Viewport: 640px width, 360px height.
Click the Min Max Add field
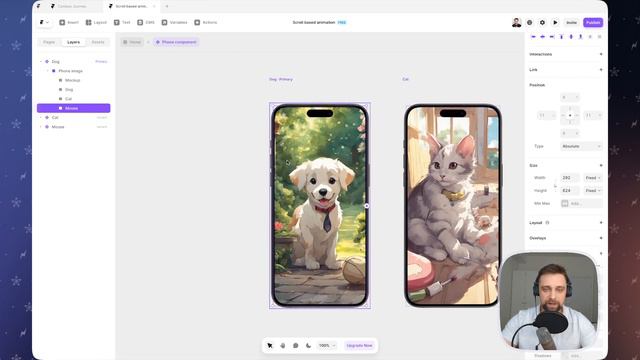pyautogui.click(x=581, y=203)
